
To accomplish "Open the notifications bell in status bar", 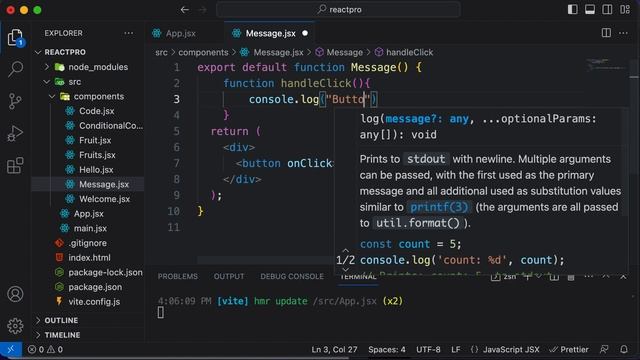I will (624, 349).
